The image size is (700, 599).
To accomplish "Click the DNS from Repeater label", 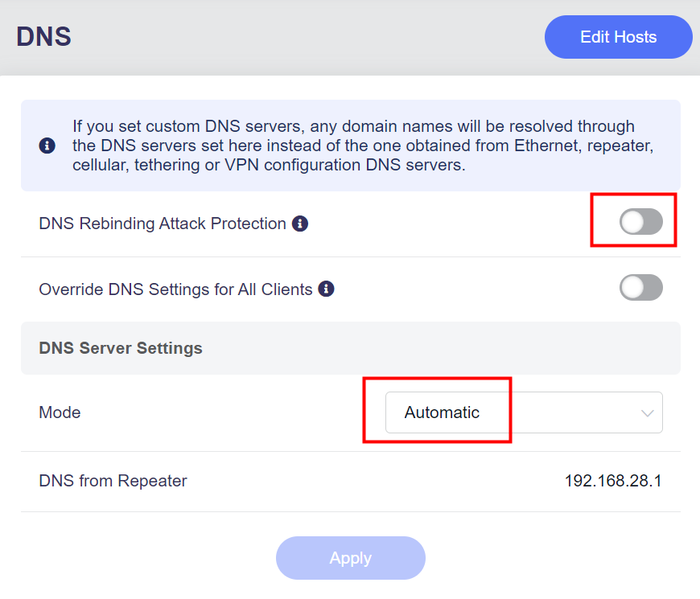I will 113,481.
